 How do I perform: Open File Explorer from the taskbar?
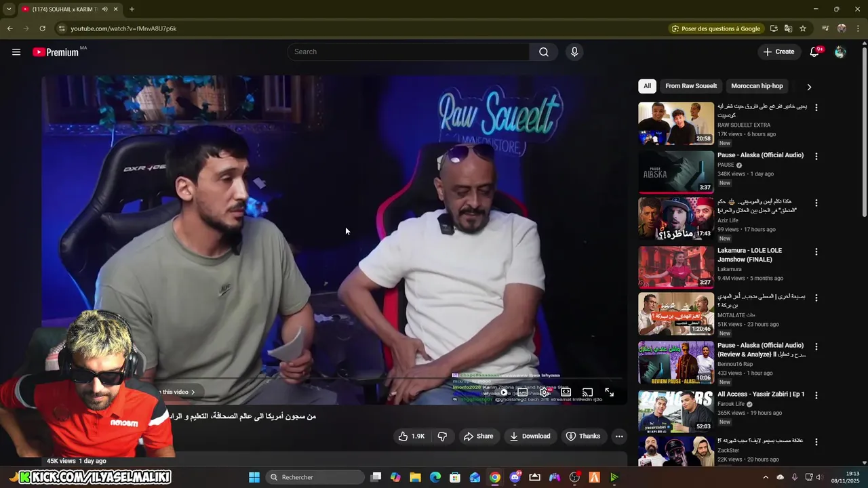click(x=416, y=477)
